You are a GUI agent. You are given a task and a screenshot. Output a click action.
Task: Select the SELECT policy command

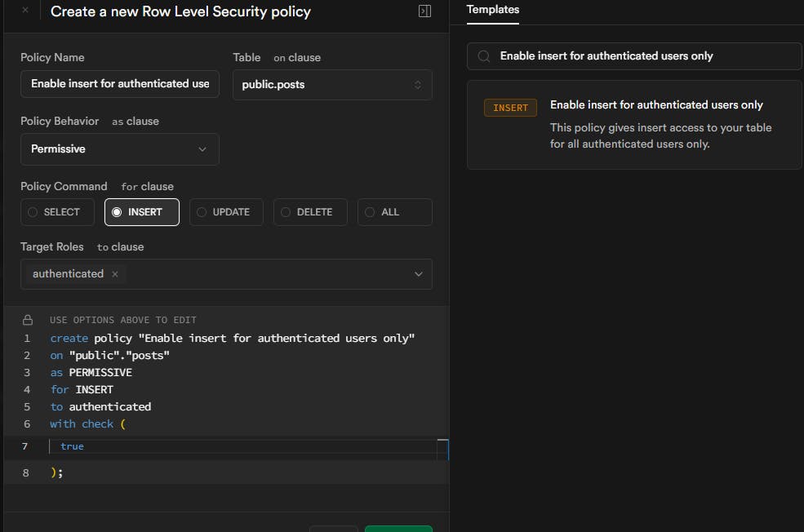coord(57,212)
